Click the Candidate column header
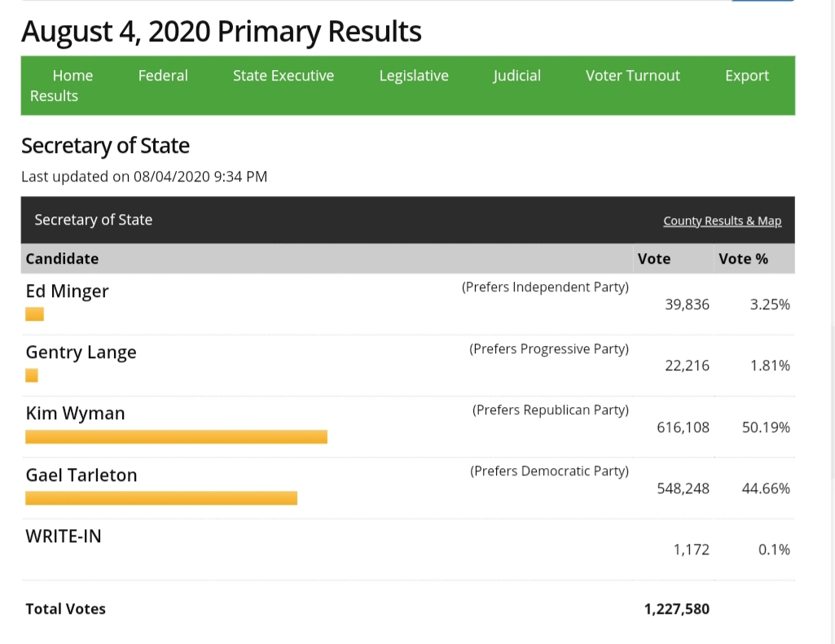 pos(62,259)
